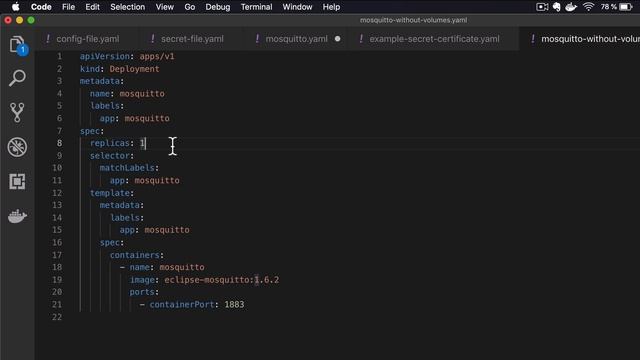Open the Extensions view
Viewport: 640px width, 360px height.
(x=17, y=181)
